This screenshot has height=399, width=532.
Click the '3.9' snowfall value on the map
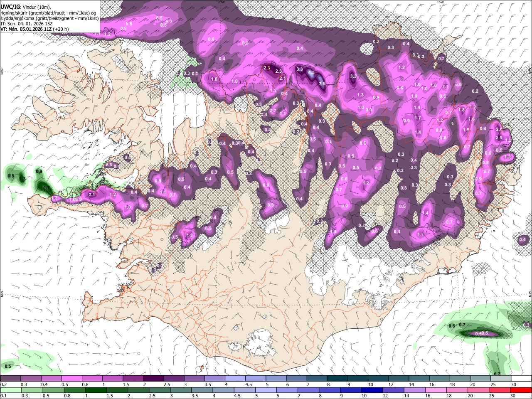click(x=322, y=84)
